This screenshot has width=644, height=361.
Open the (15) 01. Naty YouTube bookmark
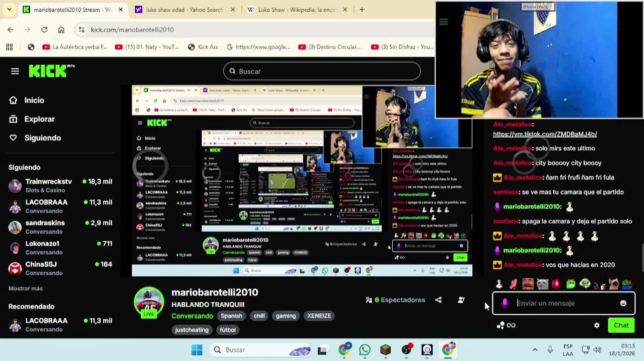tap(146, 47)
